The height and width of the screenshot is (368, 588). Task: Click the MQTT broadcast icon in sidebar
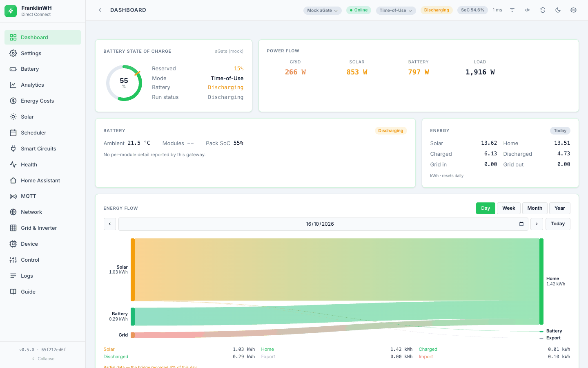tap(13, 196)
